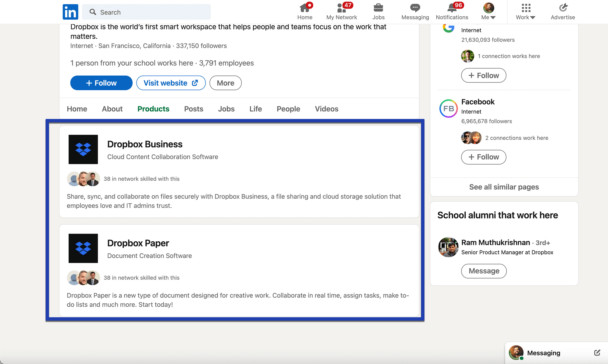Open the Messaging speech bubble icon
This screenshot has height=364, width=608.
pyautogui.click(x=415, y=8)
